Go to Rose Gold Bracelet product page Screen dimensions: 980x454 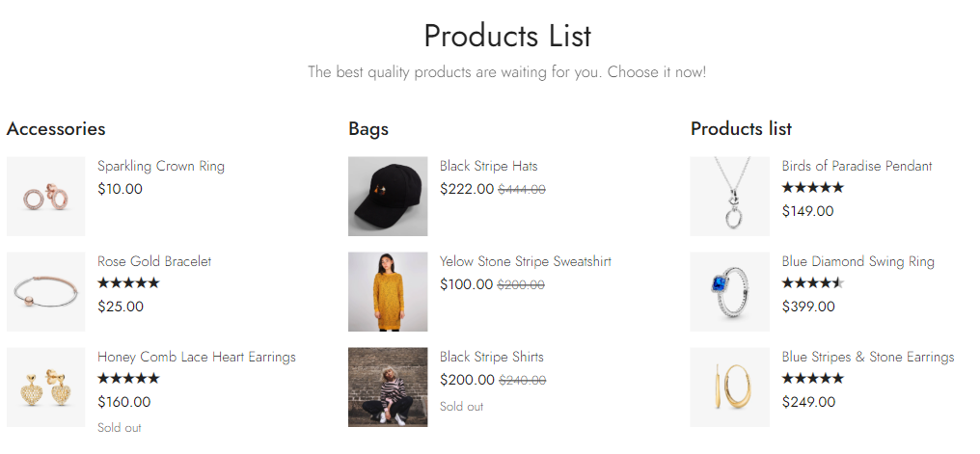click(x=154, y=261)
